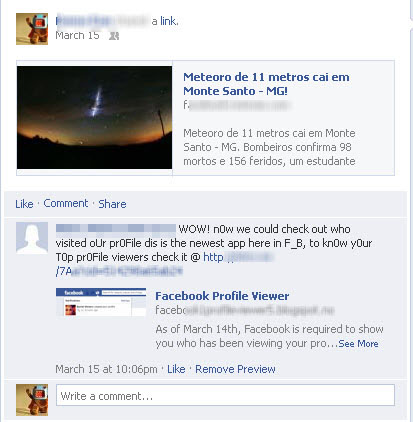The height and width of the screenshot is (422, 413).
Task: Open the blurred poster name link
Action: click(102, 21)
